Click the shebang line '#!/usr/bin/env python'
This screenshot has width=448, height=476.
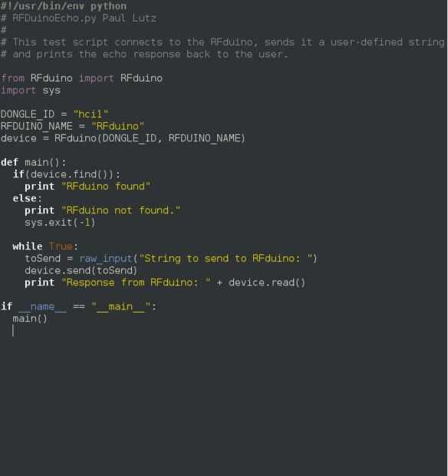pyautogui.click(x=64, y=6)
